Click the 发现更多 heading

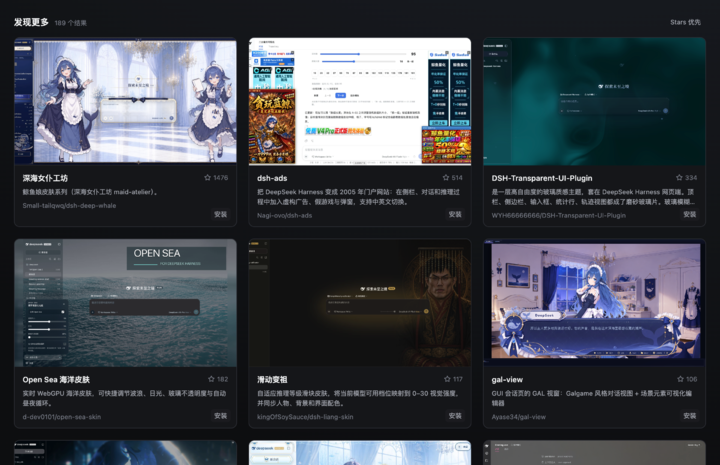tap(31, 22)
